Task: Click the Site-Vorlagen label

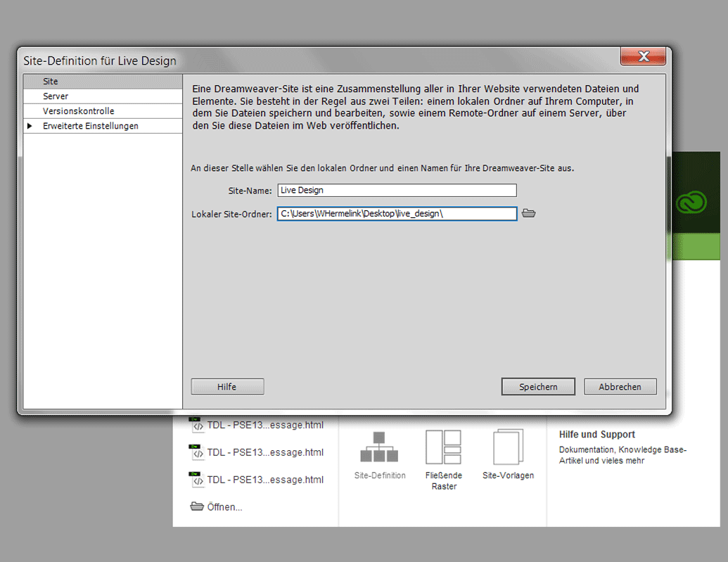Action: click(x=508, y=475)
